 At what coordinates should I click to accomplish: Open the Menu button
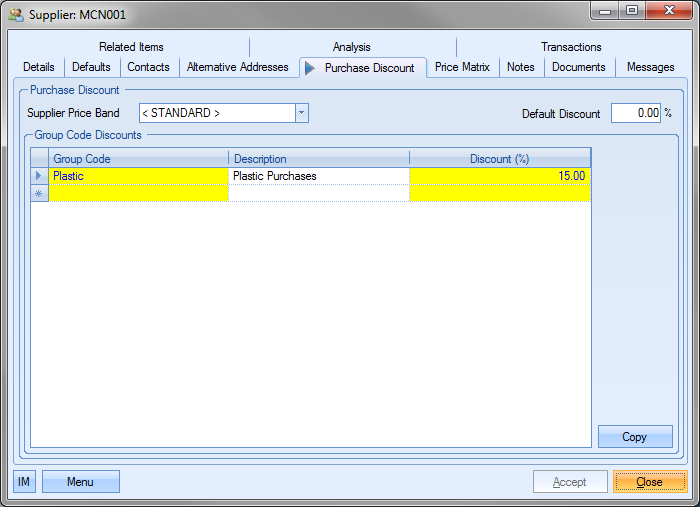tap(80, 482)
